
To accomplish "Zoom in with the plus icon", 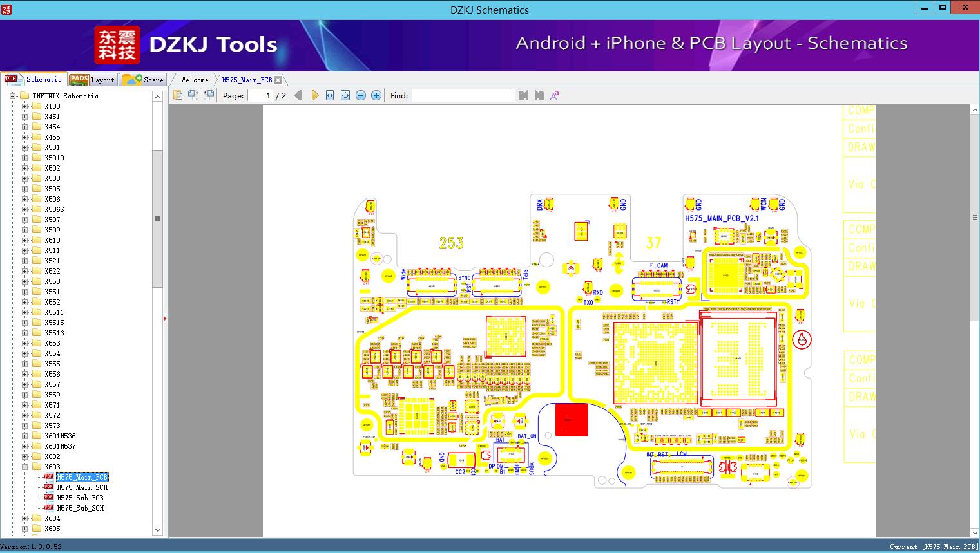I will click(x=376, y=95).
